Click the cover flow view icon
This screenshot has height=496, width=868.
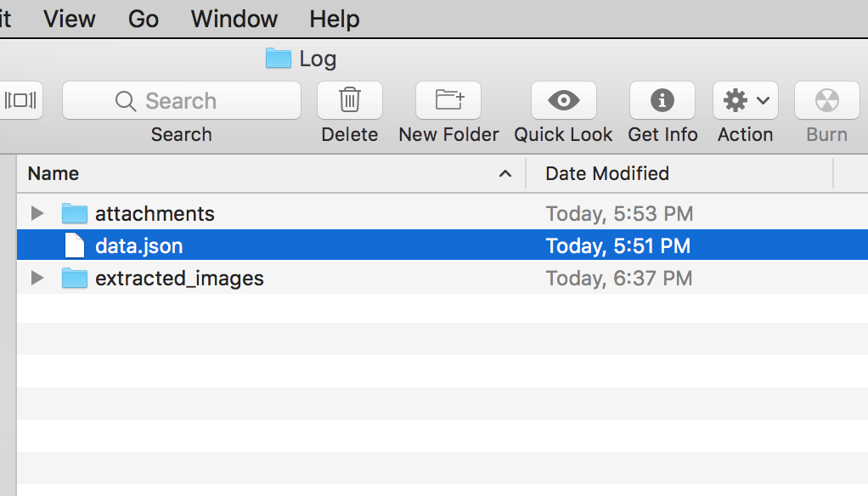point(20,100)
